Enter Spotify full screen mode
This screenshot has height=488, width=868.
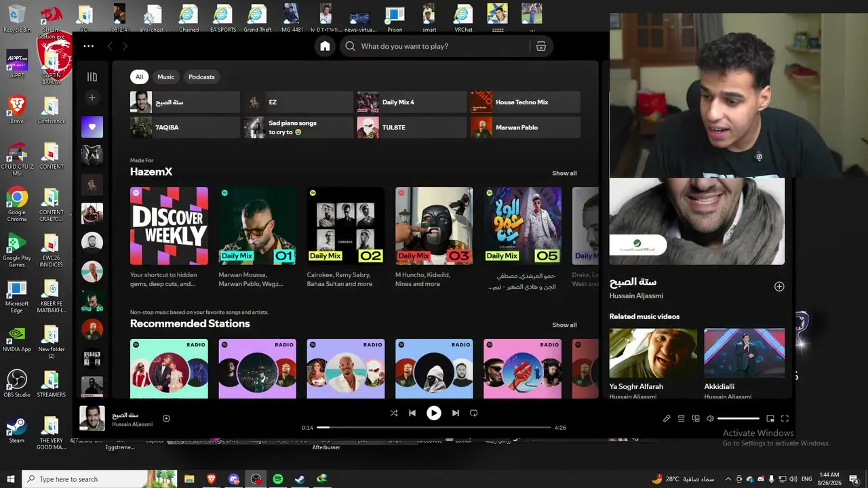point(785,419)
